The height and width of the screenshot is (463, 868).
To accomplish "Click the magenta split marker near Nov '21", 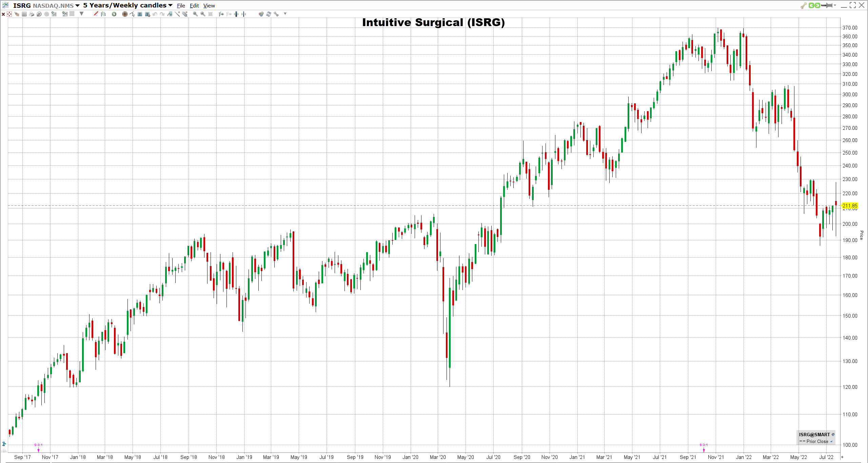I will click(x=704, y=447).
